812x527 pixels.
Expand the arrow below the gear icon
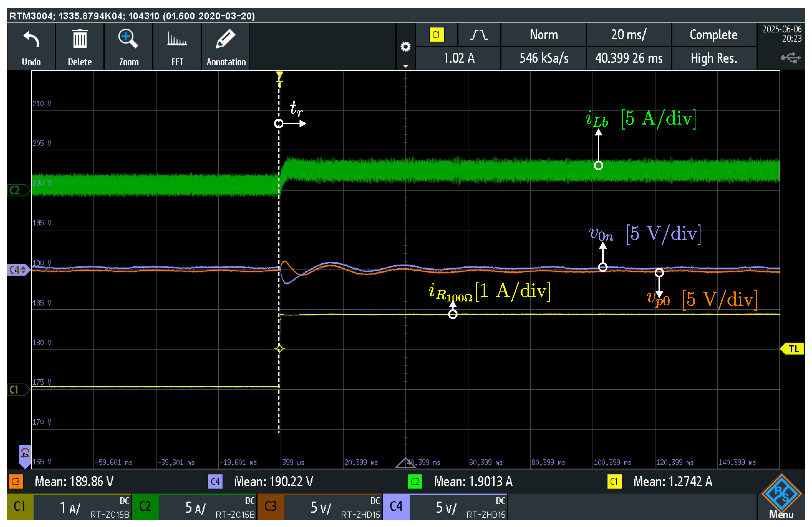click(x=405, y=66)
